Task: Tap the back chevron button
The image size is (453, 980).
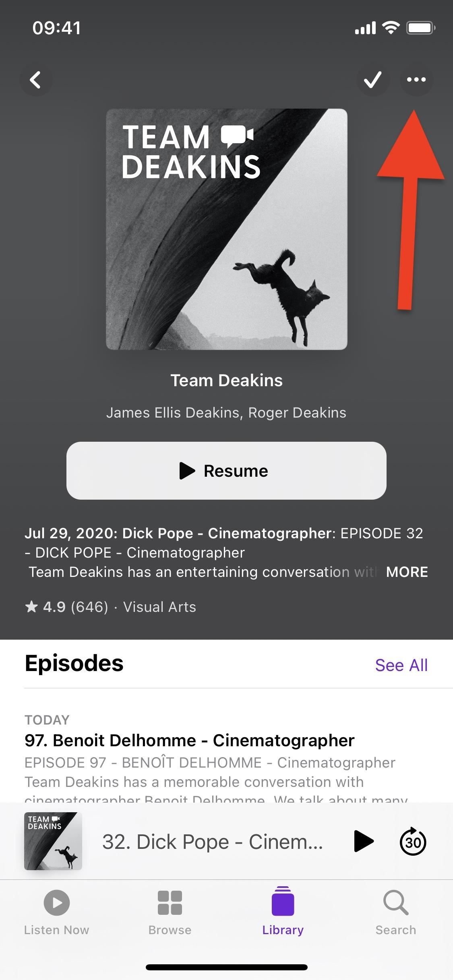Action: tap(36, 80)
